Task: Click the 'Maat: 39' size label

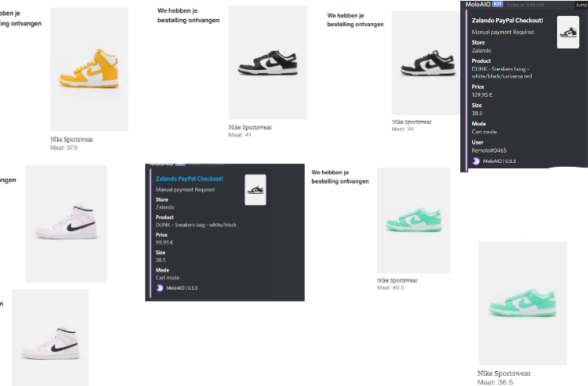Action: click(x=403, y=129)
